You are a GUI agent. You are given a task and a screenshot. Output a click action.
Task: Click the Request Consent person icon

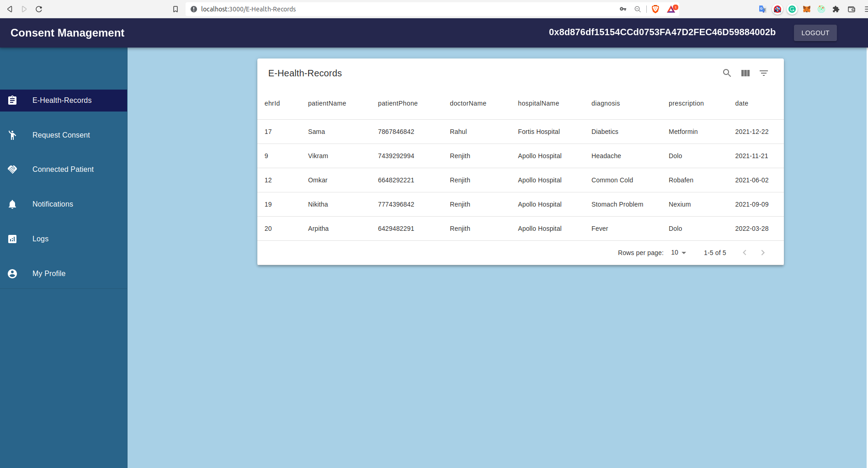pyautogui.click(x=12, y=135)
